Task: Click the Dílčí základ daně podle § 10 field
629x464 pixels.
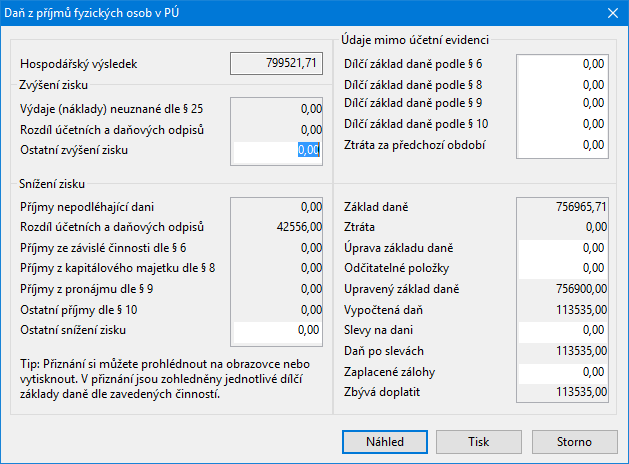Action: coord(563,124)
